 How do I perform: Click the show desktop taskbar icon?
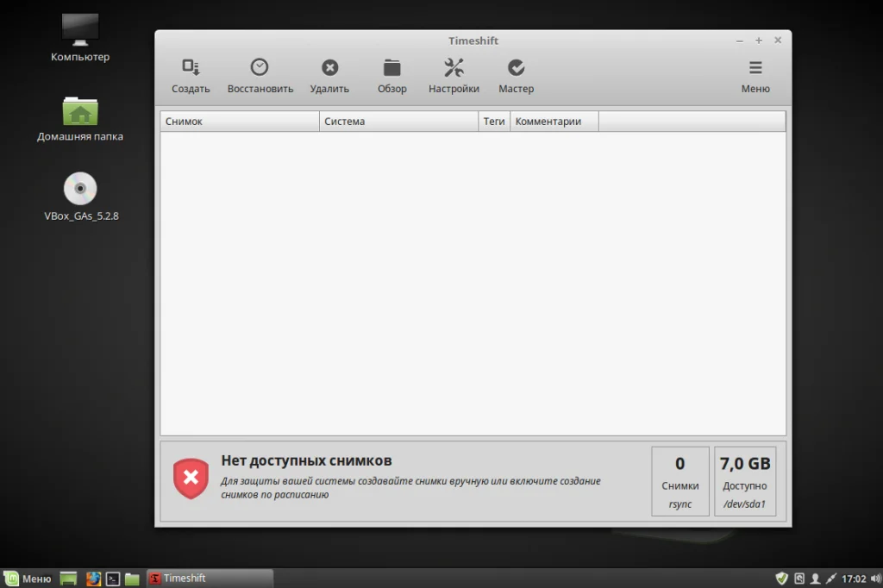[x=69, y=579]
